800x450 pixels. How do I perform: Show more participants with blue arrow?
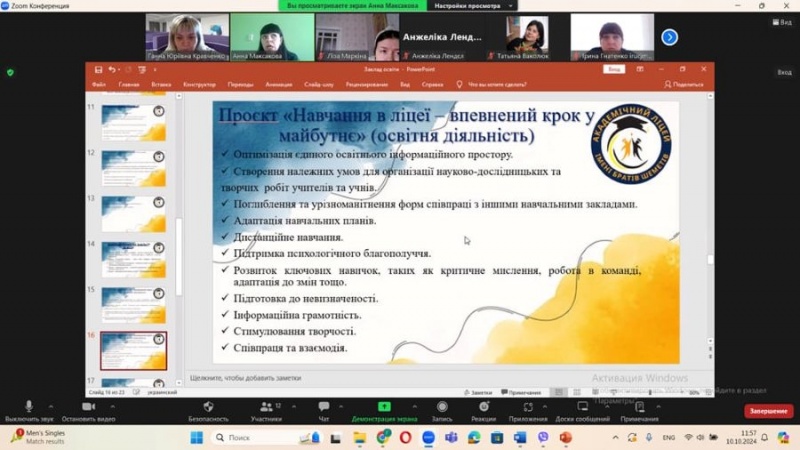click(670, 37)
